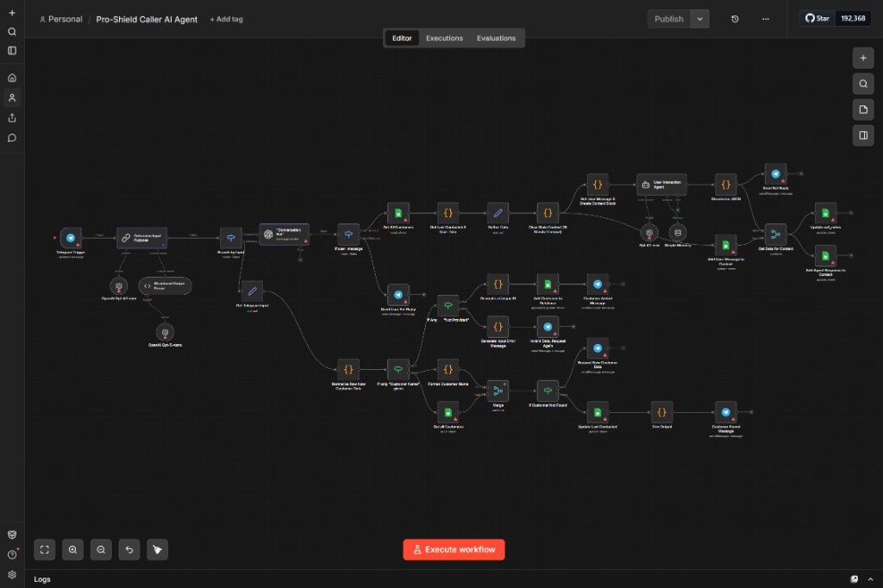Open the Add User Message to Context node
The width and height of the screenshot is (883, 588).
726,245
